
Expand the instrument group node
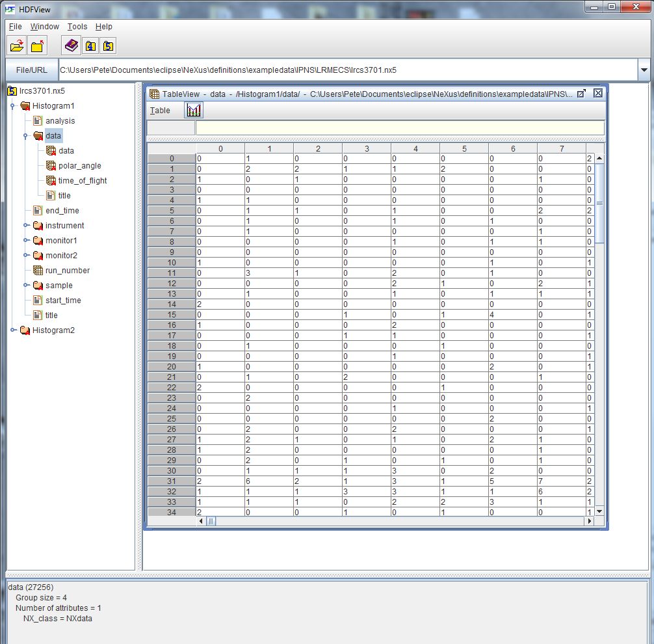(x=26, y=226)
